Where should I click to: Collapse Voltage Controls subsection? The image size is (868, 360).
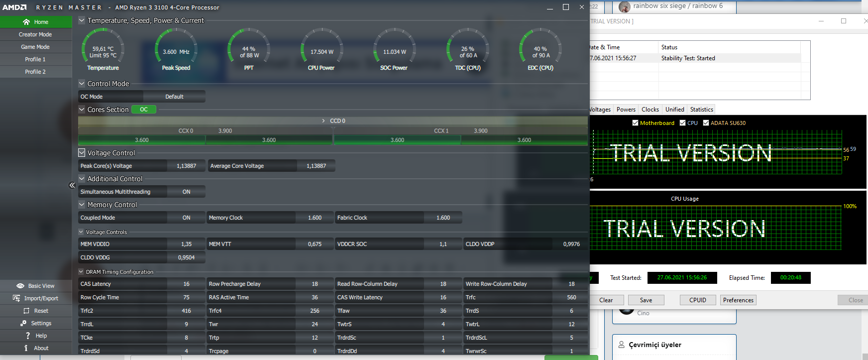(x=81, y=232)
